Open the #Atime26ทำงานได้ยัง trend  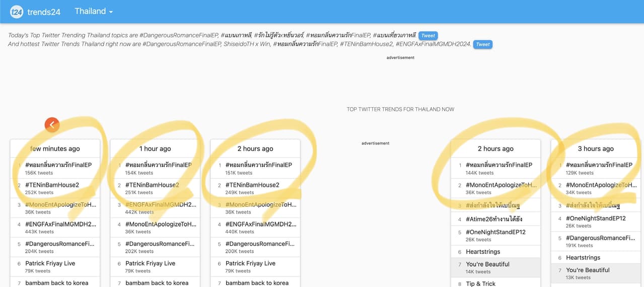493,220
